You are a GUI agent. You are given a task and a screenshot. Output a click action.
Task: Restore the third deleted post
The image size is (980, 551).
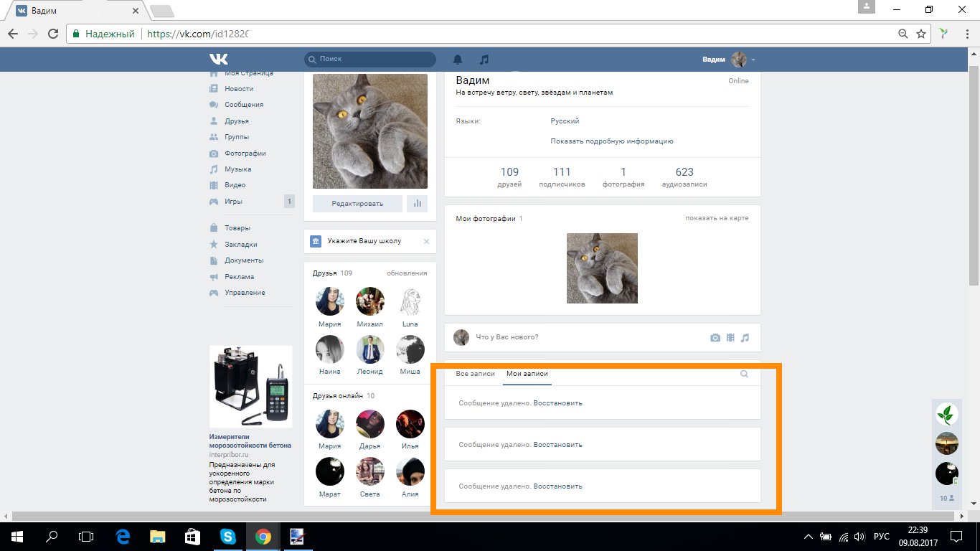558,486
